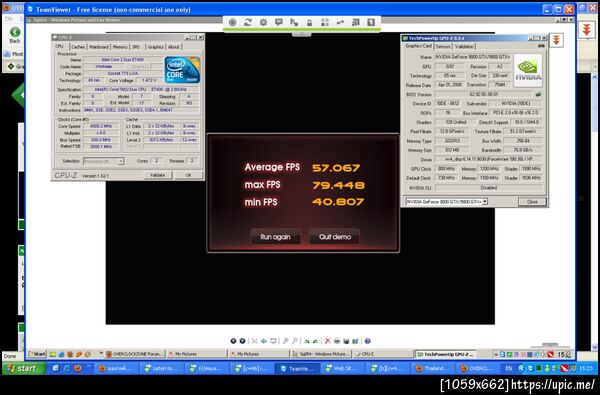Open remote taskbar TechPowerUp GPU-Z item
The height and width of the screenshot is (395, 600).
(x=446, y=354)
